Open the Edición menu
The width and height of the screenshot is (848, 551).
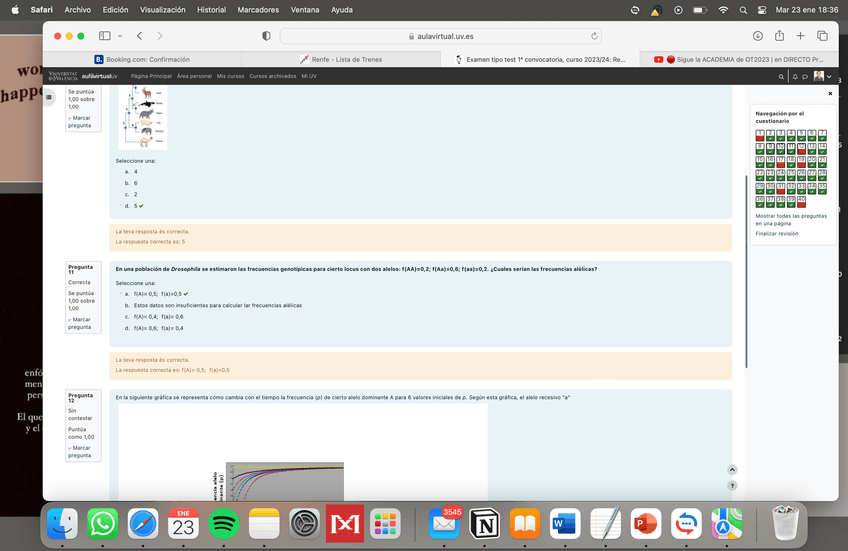(115, 10)
